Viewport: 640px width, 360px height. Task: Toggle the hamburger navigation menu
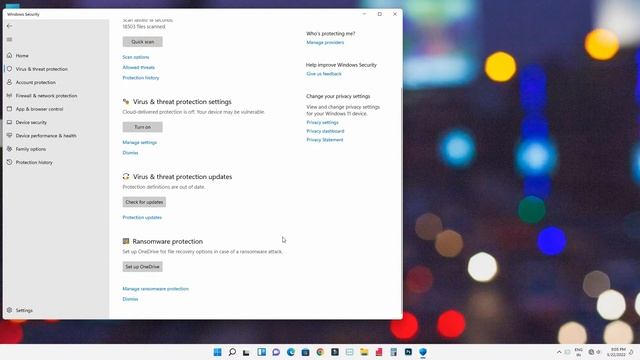[9, 40]
